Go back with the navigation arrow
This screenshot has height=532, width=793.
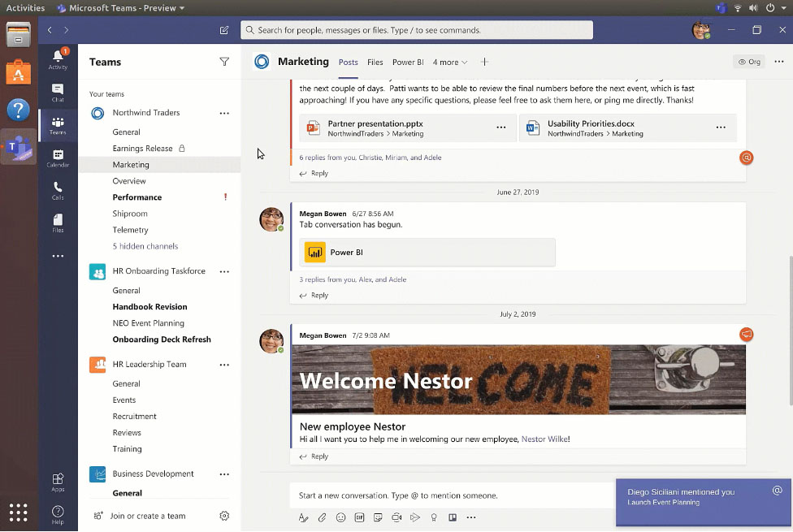click(x=50, y=30)
